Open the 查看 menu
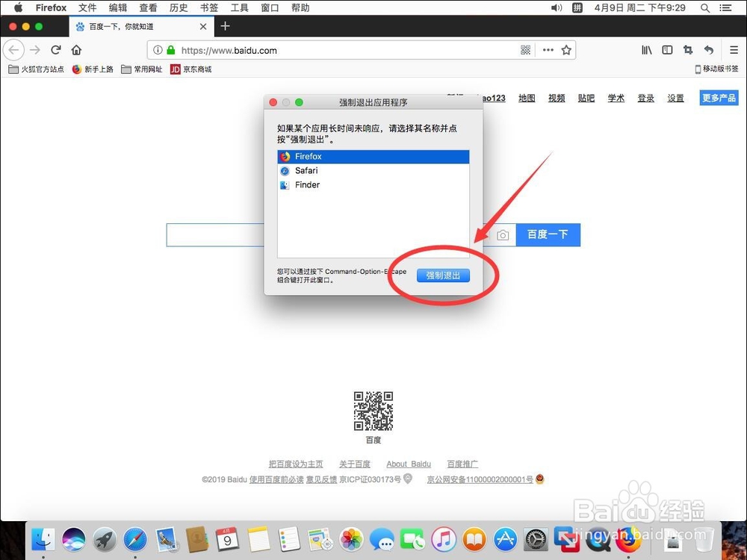The image size is (747, 560). 148,7
